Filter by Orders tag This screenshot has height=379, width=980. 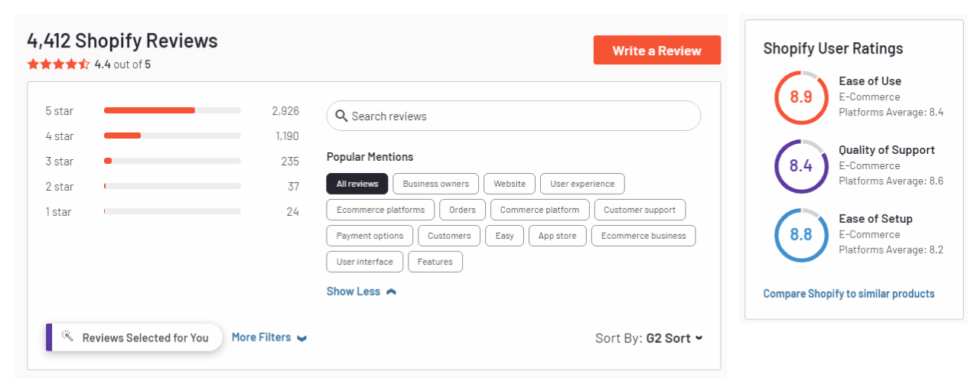coord(462,210)
